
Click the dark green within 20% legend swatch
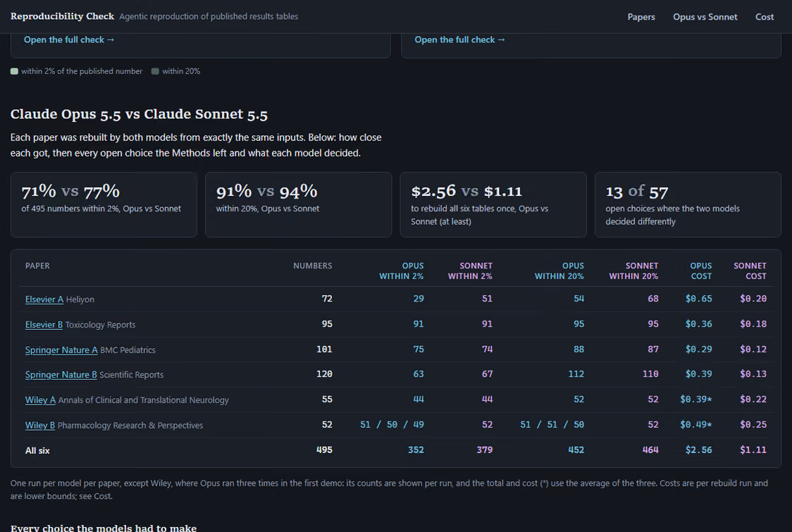coord(155,71)
